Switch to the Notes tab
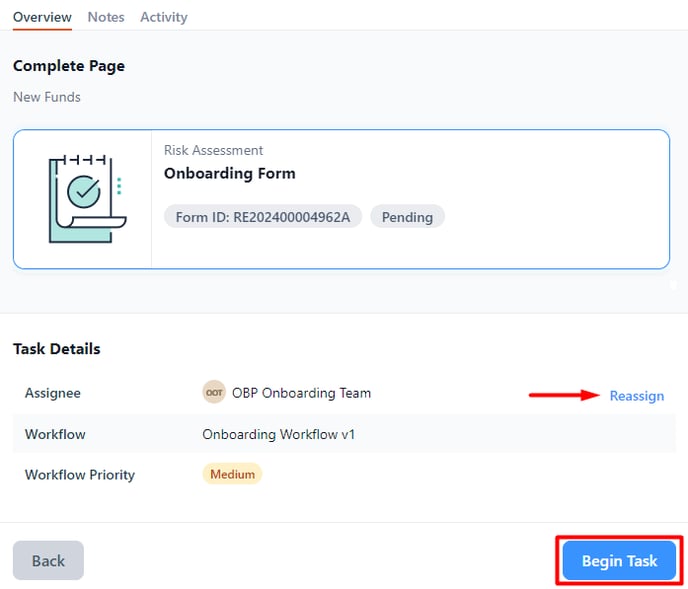Screen dimensions: 688x589 pyautogui.click(x=106, y=17)
